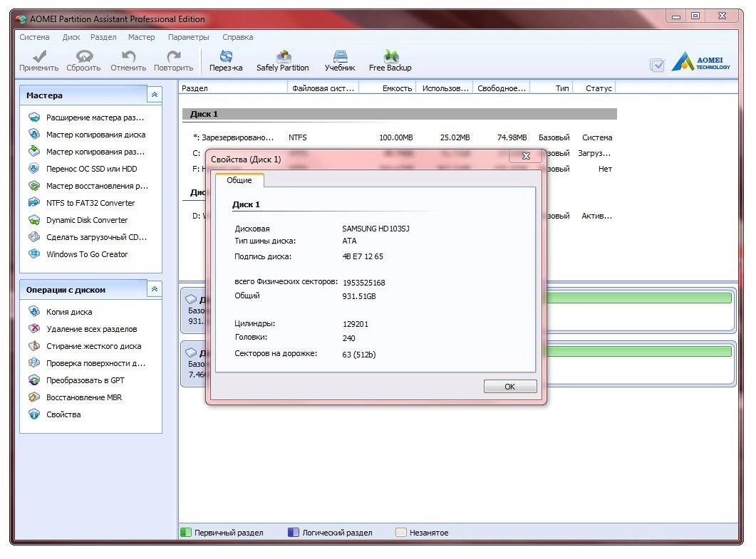Click the 931.51GB total size value
Viewport: 756px width, 559px height.
coord(358,296)
